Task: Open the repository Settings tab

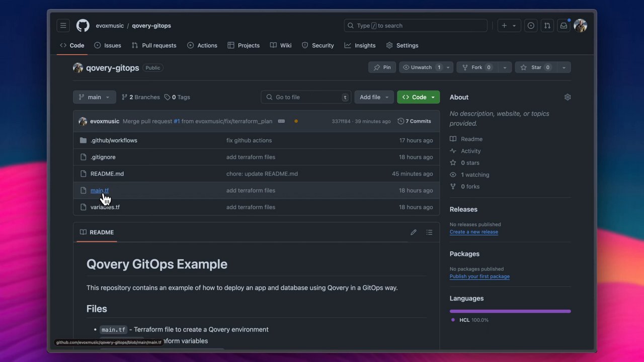Action: 403,45
